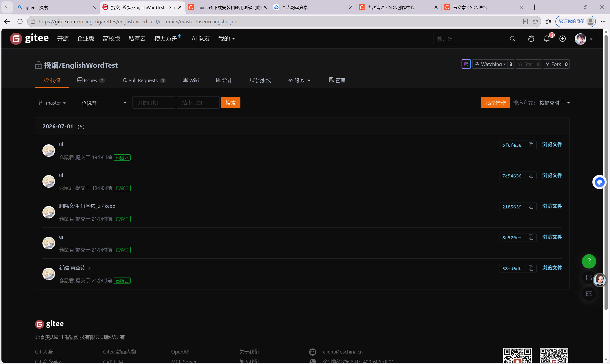Viewport: 610px width, 364px height.
Task: Click the 批量操作 button
Action: point(495,103)
